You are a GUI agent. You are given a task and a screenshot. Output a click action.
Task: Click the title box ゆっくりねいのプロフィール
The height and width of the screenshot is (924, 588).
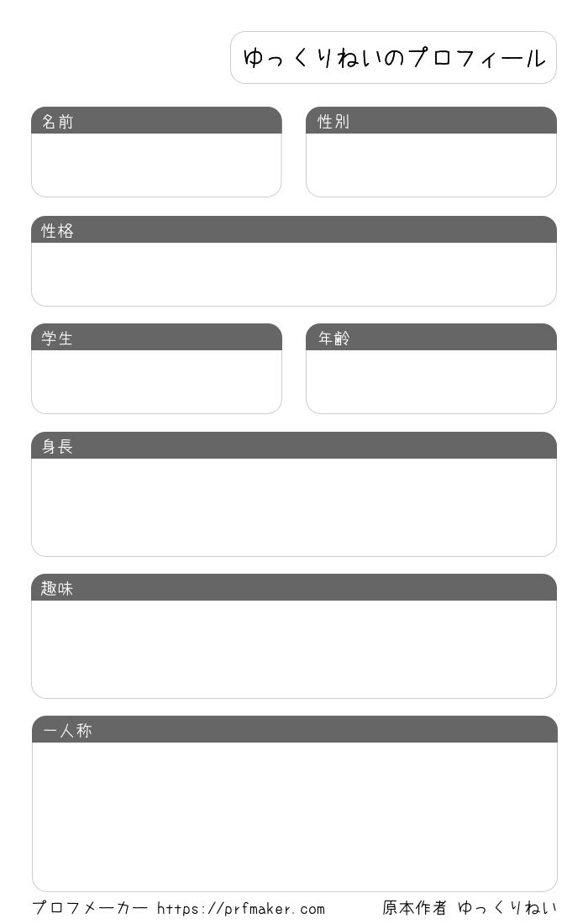tap(393, 58)
